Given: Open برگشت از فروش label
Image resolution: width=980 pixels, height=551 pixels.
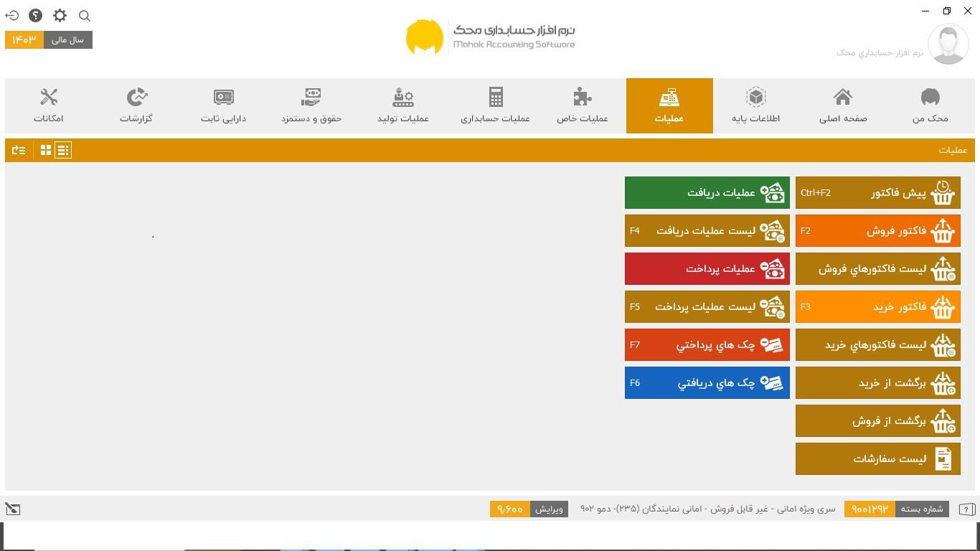Looking at the screenshot, I should [x=890, y=420].
